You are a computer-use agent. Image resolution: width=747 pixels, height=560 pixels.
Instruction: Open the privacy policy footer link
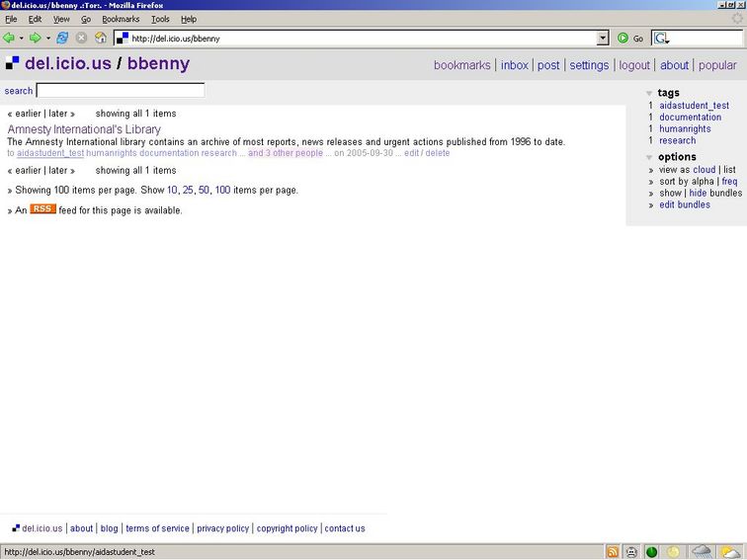(x=223, y=528)
